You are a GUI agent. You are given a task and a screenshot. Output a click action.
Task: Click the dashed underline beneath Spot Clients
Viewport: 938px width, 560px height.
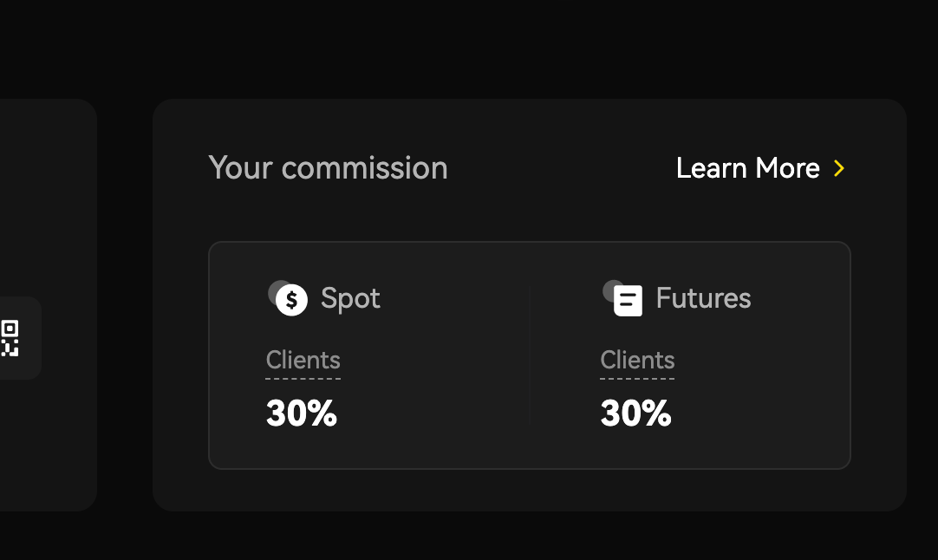303,378
